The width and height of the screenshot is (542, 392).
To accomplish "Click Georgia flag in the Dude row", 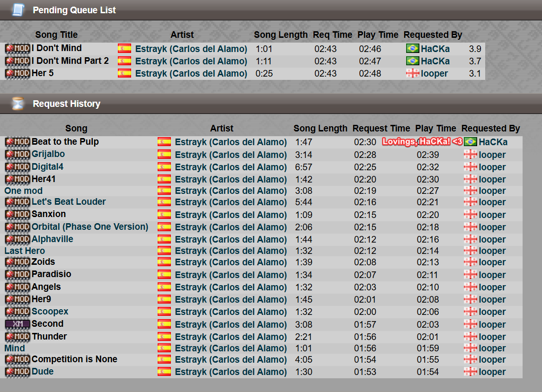I will (471, 372).
